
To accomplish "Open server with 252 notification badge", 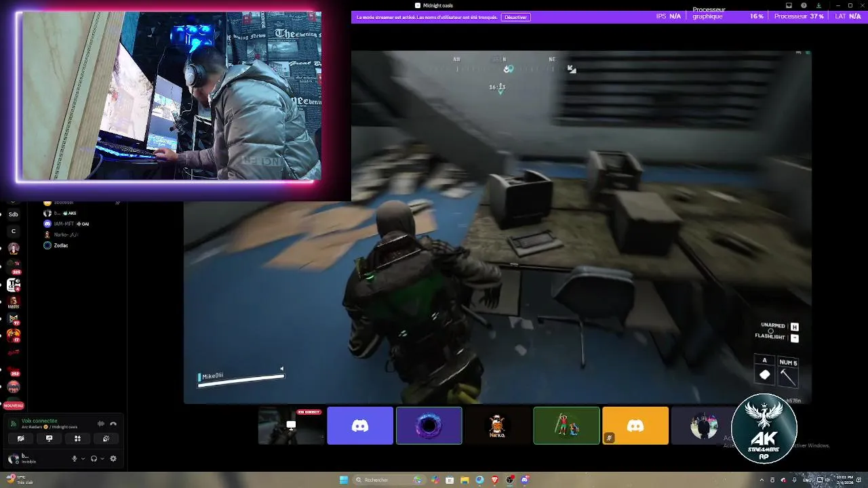I will pyautogui.click(x=14, y=370).
